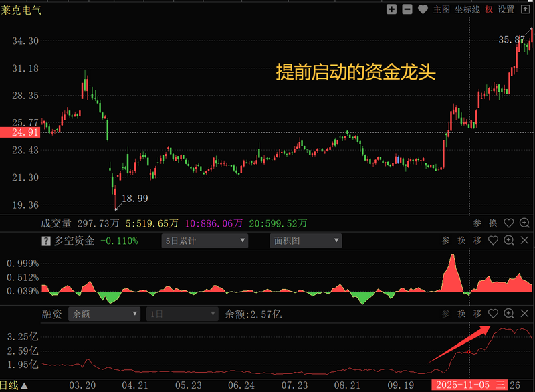The height and width of the screenshot is (392, 535).
Task: Open the 5日累计 dropdown
Action: click(x=204, y=241)
